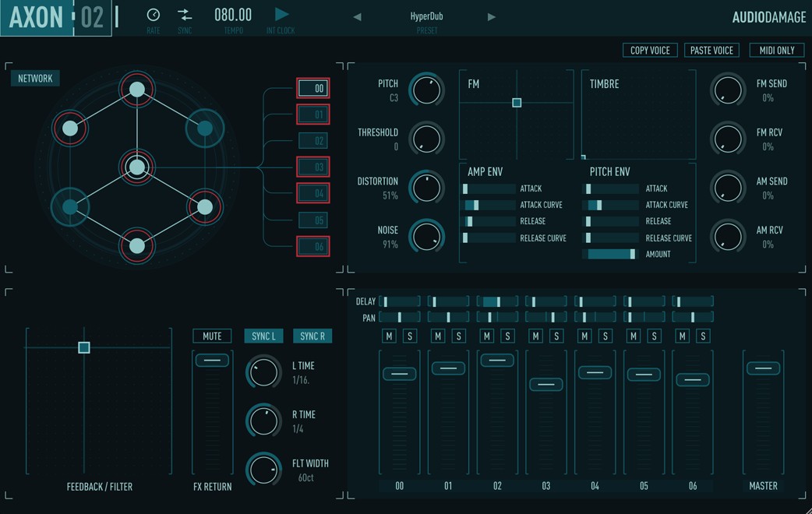Select voice 05 in network list
812x514 pixels.
click(x=313, y=220)
